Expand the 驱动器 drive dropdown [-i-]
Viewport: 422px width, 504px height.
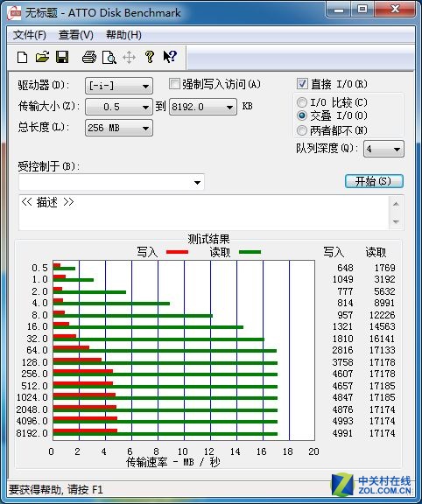(x=119, y=86)
